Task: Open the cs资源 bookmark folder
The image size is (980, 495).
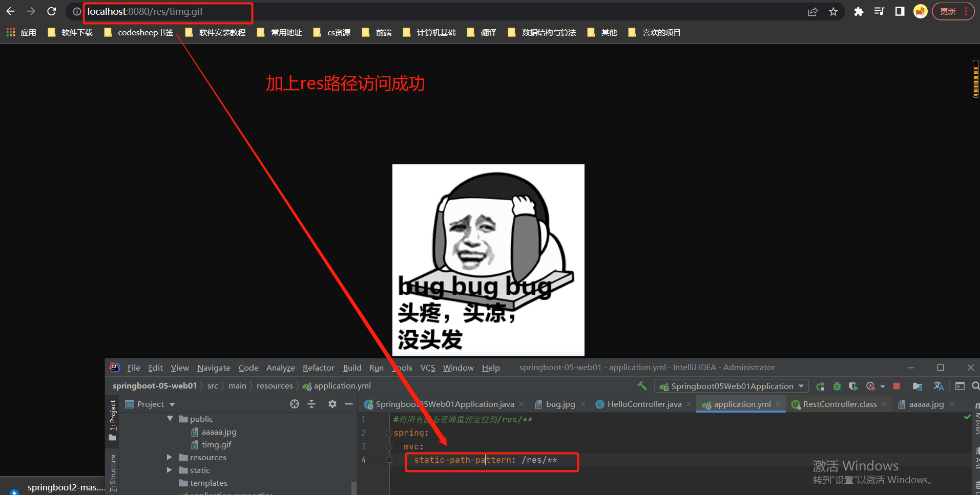Action: 332,32
